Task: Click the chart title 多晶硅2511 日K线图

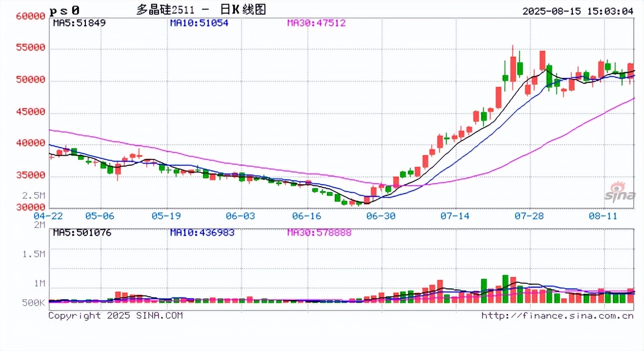Action: [x=201, y=10]
